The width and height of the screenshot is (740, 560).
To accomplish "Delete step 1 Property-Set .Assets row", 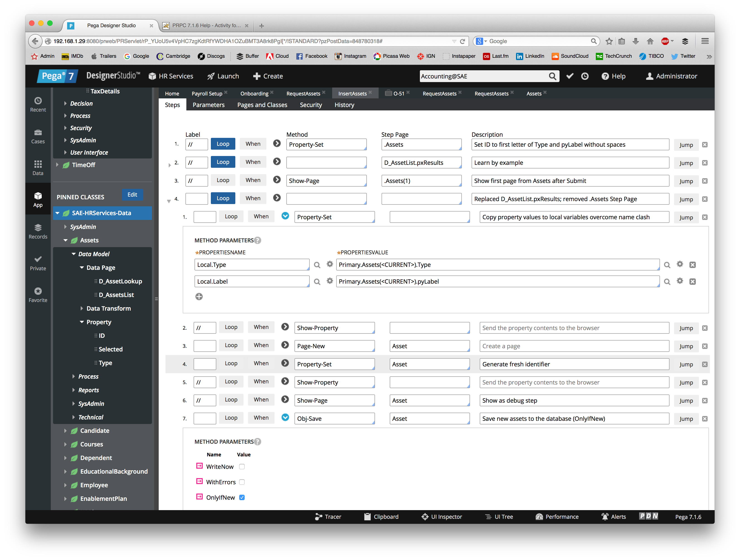I will coord(705,144).
